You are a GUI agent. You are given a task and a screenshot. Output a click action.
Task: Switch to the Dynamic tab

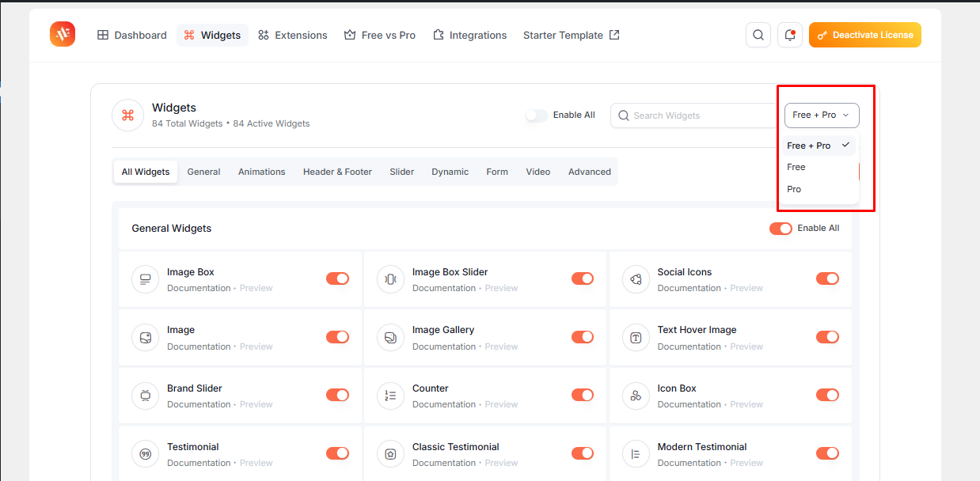(x=450, y=172)
